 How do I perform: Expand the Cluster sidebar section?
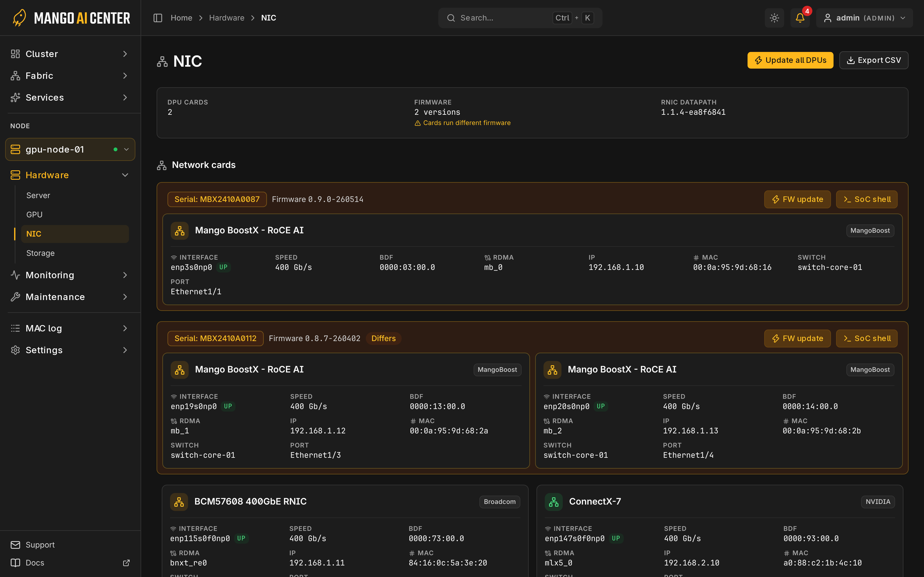coord(70,54)
